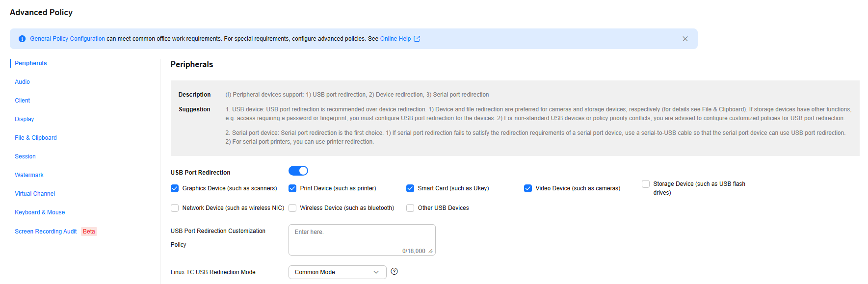Follow the General Policy Configuration link
The width and height of the screenshot is (868, 284).
coord(67,39)
